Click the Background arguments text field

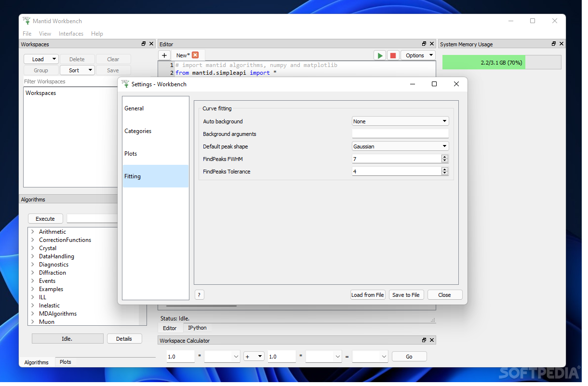tap(401, 134)
